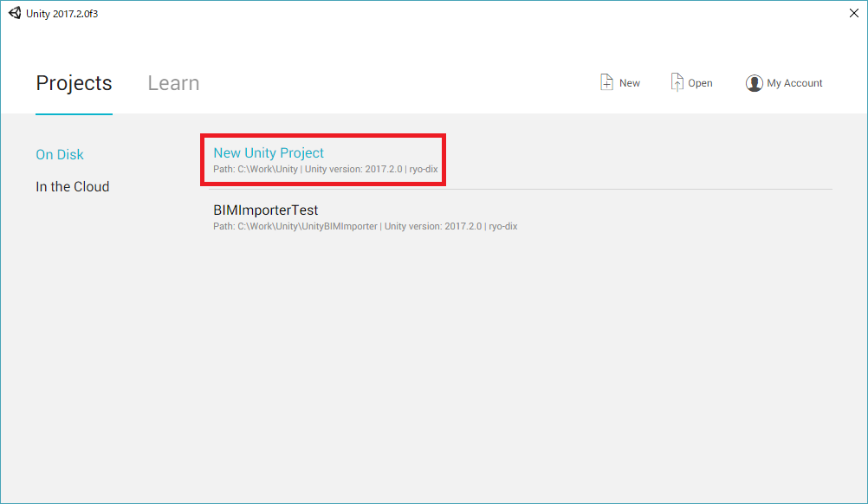The height and width of the screenshot is (504, 868).
Task: Open the BIMImporterTest project
Action: 266,210
